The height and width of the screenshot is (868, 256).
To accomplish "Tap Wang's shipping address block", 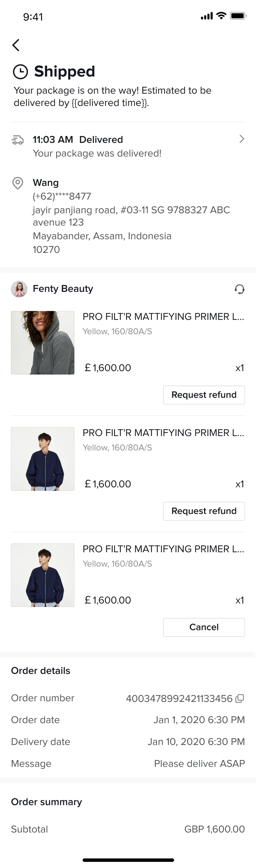I will 131,216.
